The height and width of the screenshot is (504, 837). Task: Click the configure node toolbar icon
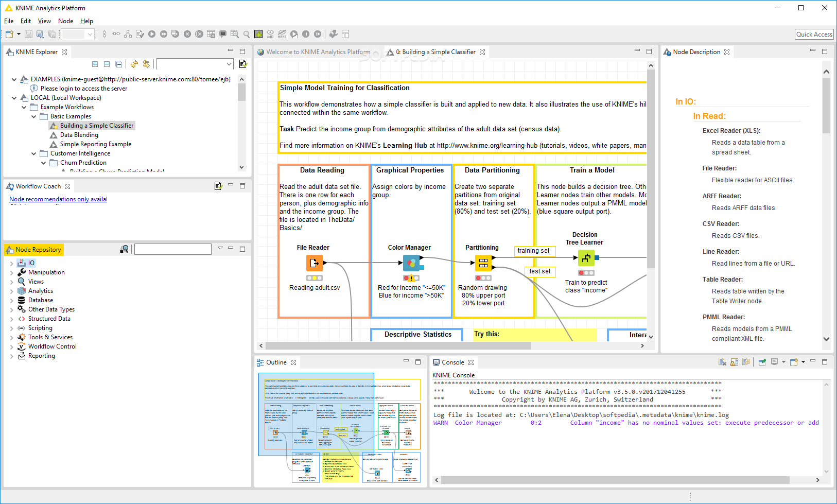[x=140, y=34]
